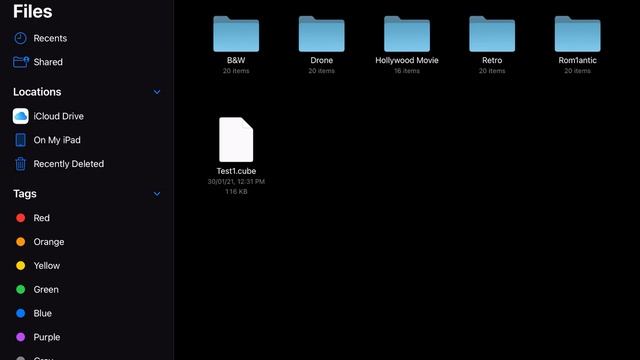
Task: Click the Tags section heading
Action: (25, 194)
